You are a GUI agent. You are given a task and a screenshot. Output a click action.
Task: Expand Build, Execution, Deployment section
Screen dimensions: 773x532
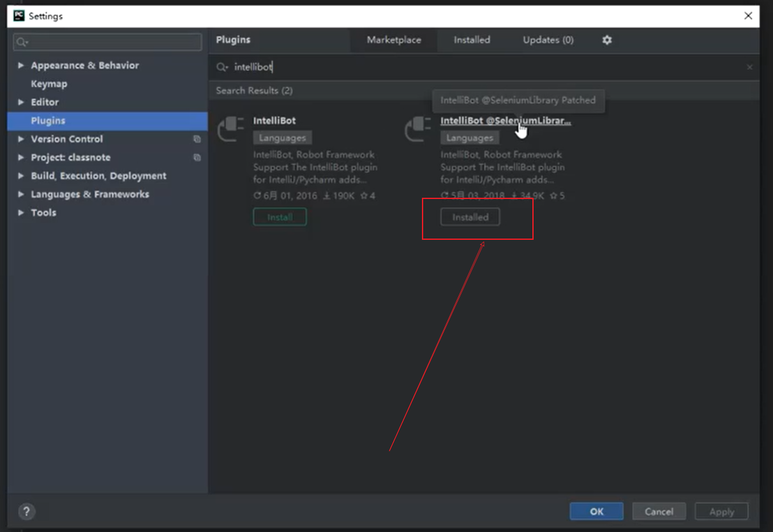(21, 176)
